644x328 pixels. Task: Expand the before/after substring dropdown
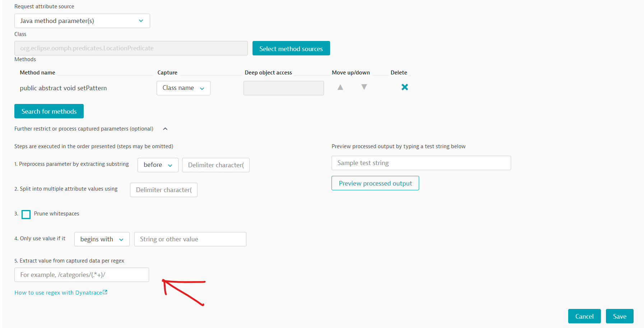point(158,165)
